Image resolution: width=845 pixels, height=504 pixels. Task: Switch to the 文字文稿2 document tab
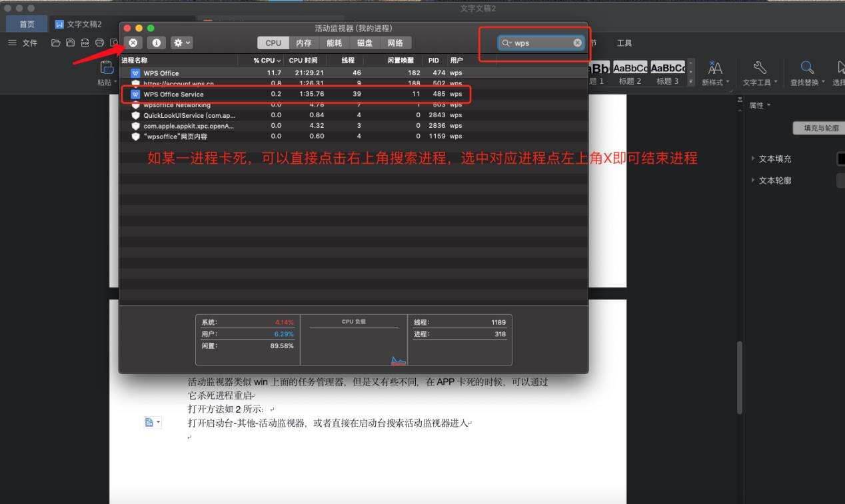(79, 24)
